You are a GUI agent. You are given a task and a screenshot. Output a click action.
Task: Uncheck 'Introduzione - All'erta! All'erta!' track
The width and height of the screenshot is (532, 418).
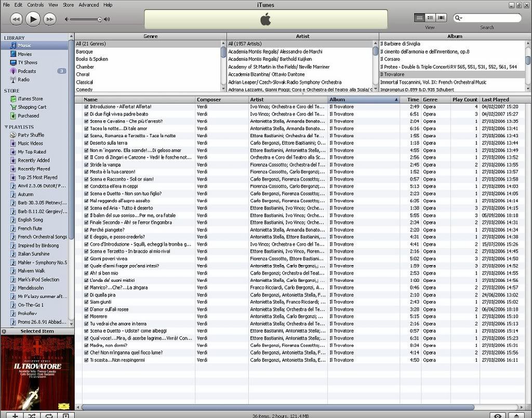[x=86, y=107]
